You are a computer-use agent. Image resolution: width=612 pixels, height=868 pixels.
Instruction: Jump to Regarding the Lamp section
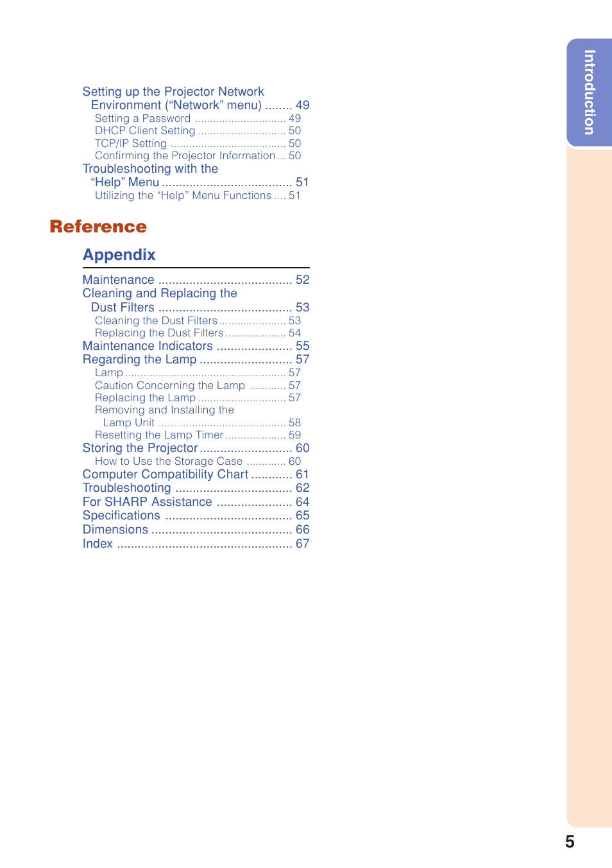139,360
